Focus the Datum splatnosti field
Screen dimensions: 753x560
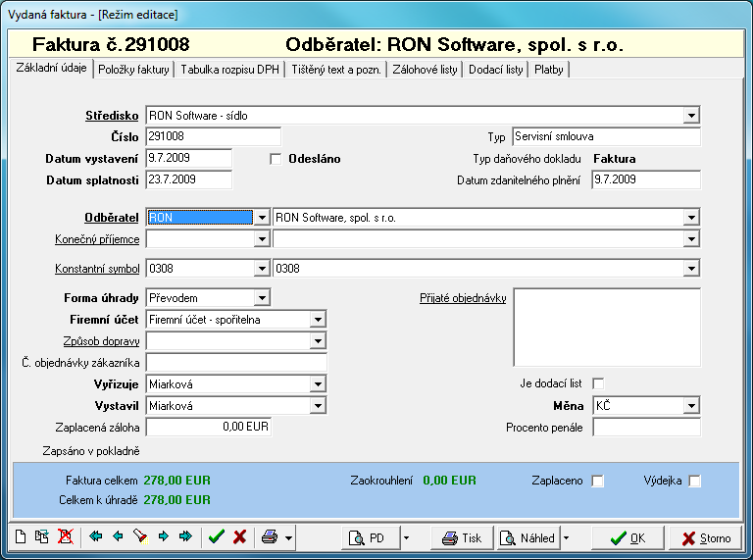point(188,179)
